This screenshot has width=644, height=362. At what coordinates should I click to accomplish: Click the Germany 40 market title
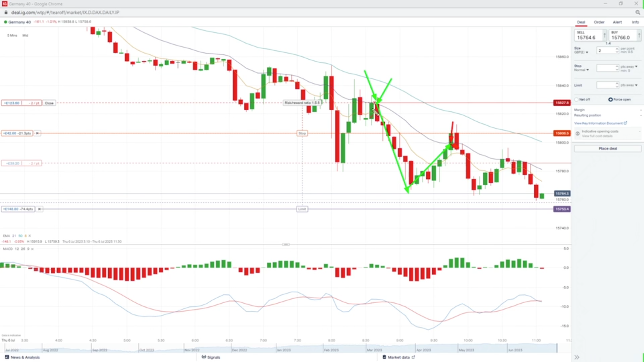click(19, 22)
